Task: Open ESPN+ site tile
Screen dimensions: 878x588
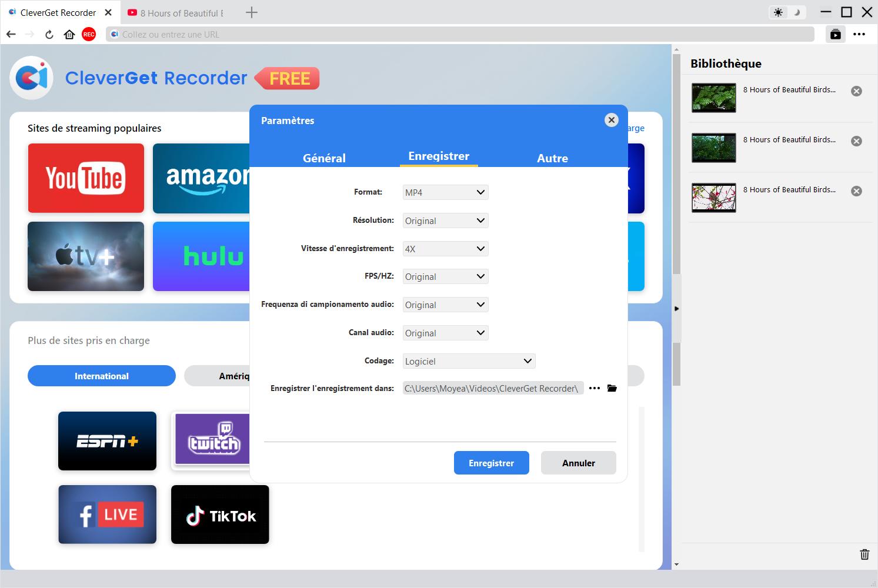Action: click(x=107, y=441)
